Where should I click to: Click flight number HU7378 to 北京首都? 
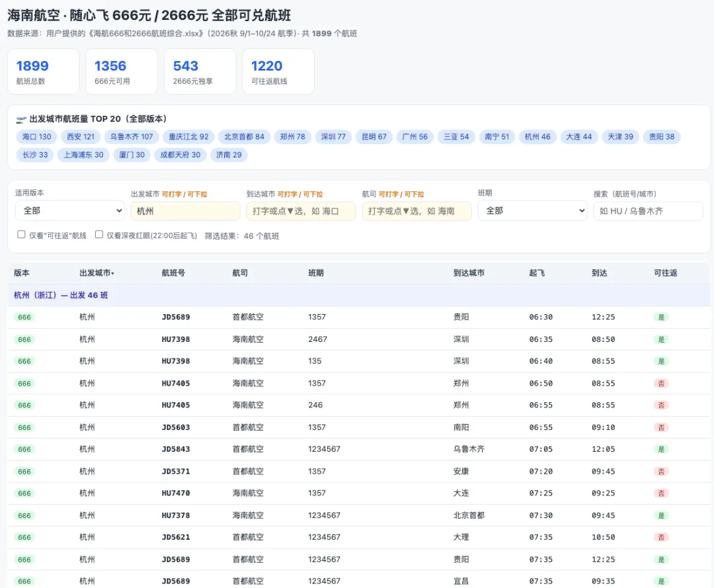176,516
